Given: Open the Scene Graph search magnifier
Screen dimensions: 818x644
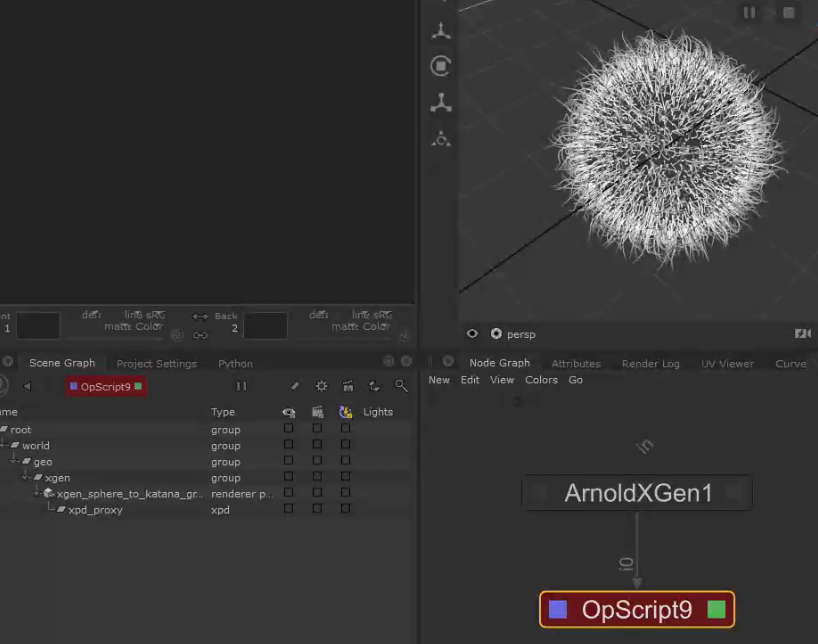Looking at the screenshot, I should [x=400, y=387].
